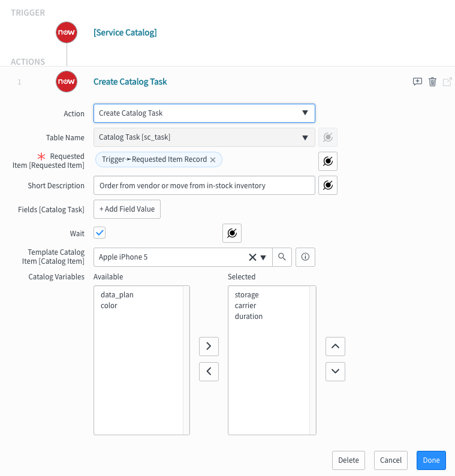455x476 pixels.
Task: Click the Create Catalog Task heading link
Action: [130, 82]
